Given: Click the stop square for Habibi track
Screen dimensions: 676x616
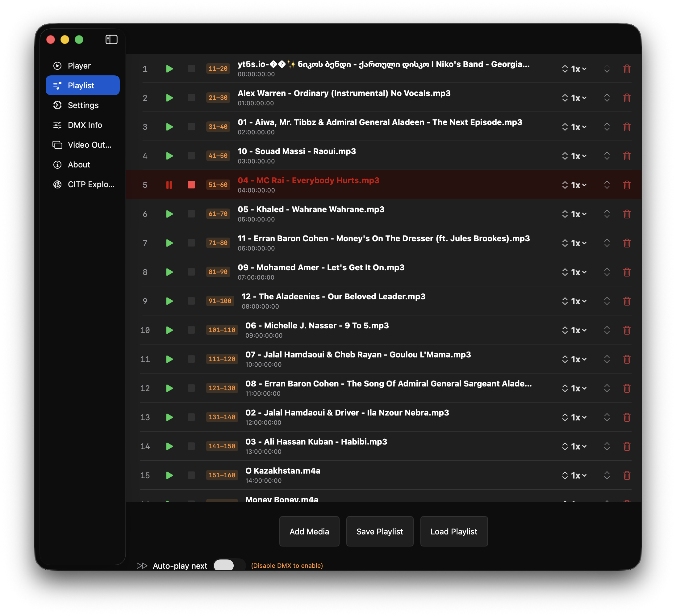Looking at the screenshot, I should (191, 446).
